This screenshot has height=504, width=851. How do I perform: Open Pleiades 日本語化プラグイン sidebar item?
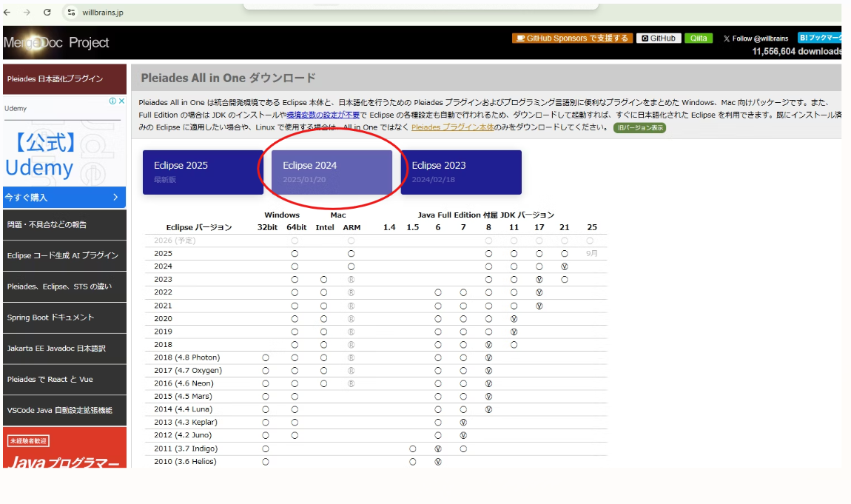pyautogui.click(x=64, y=78)
